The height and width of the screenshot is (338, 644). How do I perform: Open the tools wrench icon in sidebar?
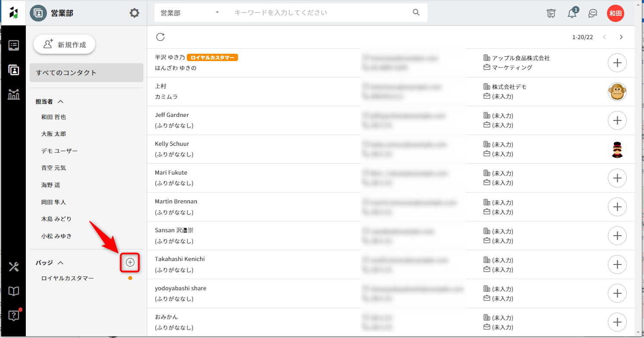point(14,267)
